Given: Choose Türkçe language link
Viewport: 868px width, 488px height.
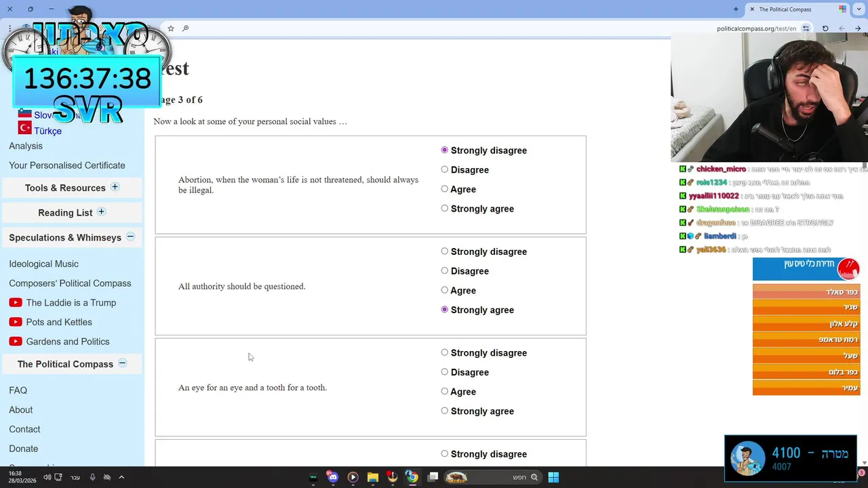Looking at the screenshot, I should coord(47,131).
